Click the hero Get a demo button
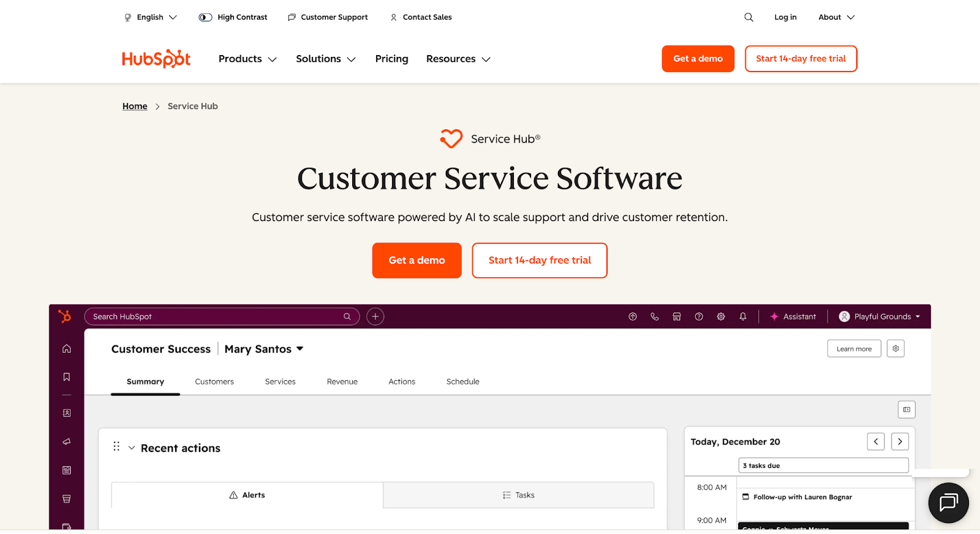 pyautogui.click(x=417, y=260)
